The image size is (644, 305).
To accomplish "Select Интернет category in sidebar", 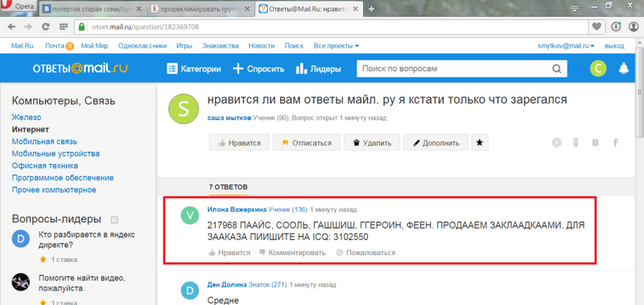I will 31,130.
